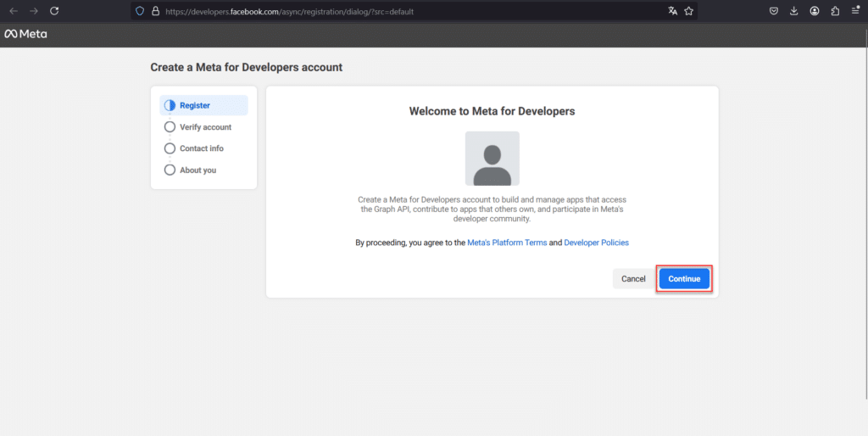Click the browser back arrow
Image resolution: width=868 pixels, height=436 pixels.
pyautogui.click(x=14, y=11)
